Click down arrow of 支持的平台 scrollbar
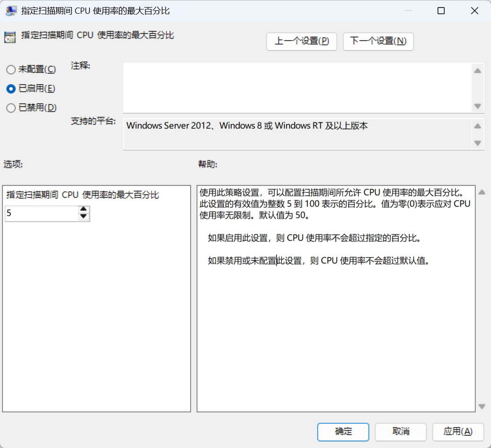The height and width of the screenshot is (448, 491). pos(478,143)
